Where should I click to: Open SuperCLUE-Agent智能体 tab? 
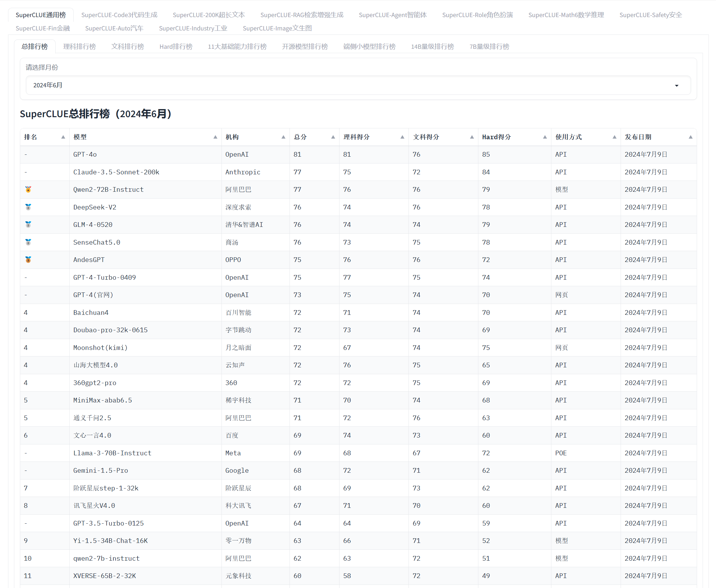393,15
